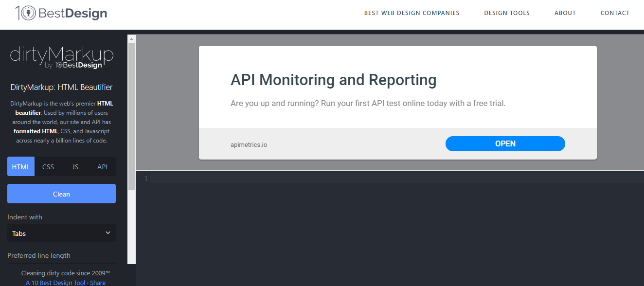Click the Cleaning dirty code since 2009 text
The height and width of the screenshot is (286, 644).
point(66,273)
